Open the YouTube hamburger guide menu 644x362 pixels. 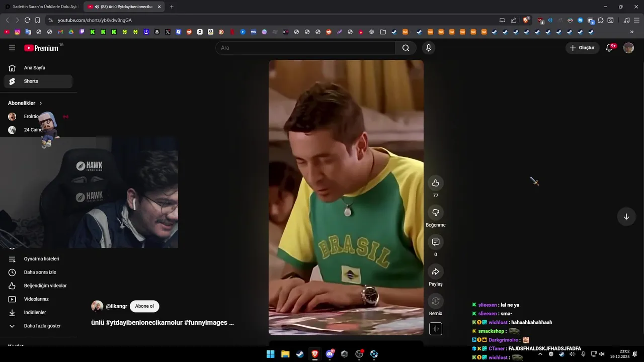point(12,48)
